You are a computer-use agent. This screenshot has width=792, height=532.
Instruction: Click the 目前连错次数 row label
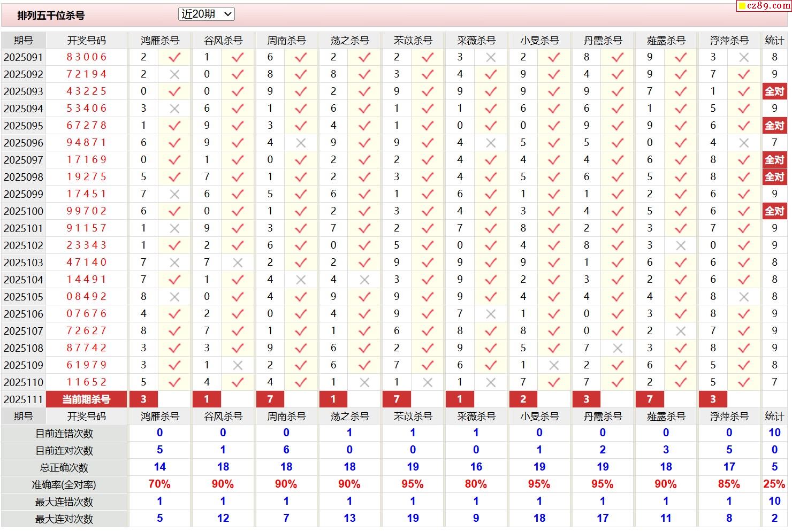pyautogui.click(x=64, y=434)
